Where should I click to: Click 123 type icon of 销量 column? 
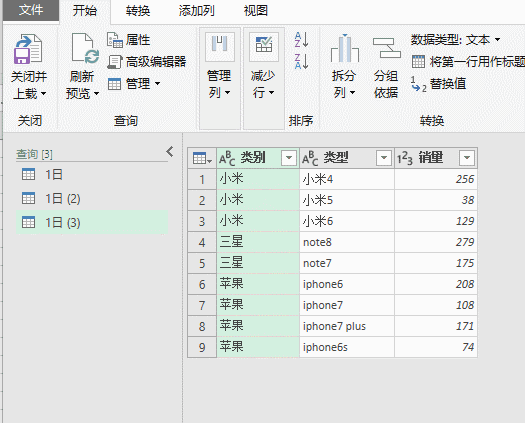click(405, 158)
